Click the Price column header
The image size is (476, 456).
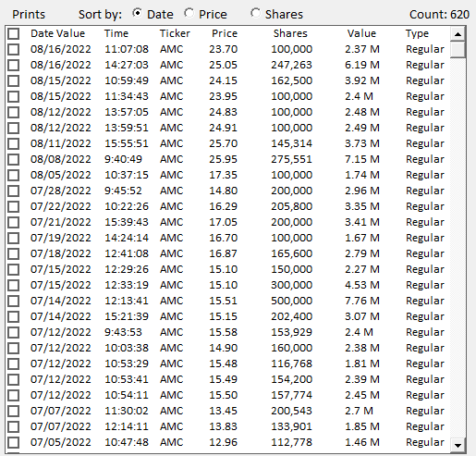point(225,33)
